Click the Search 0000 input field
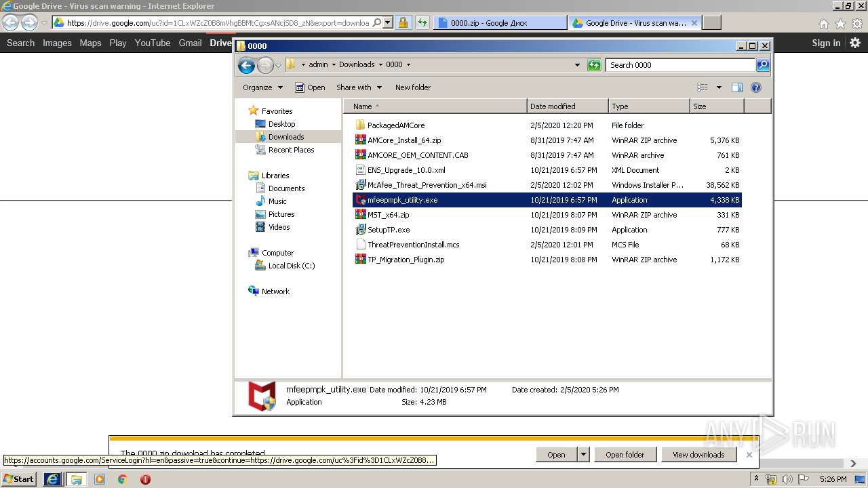Screen dimensions: 868x488 point(680,65)
